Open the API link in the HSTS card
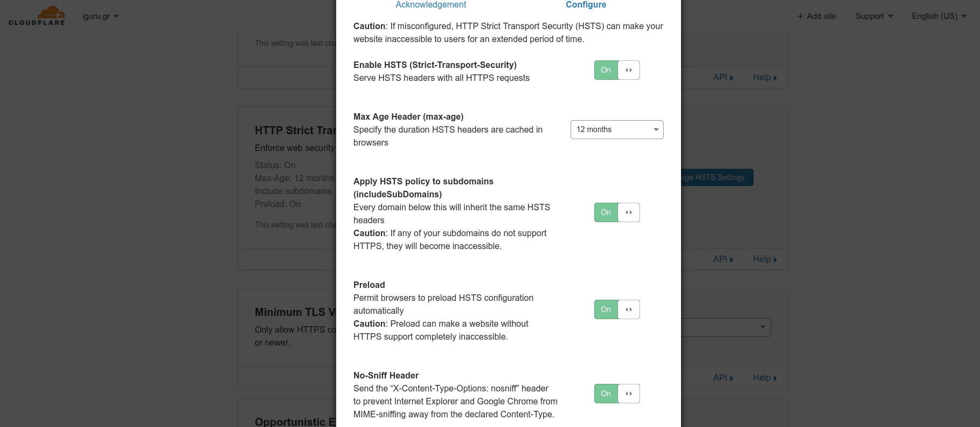The width and height of the screenshot is (980, 427). coord(723,259)
